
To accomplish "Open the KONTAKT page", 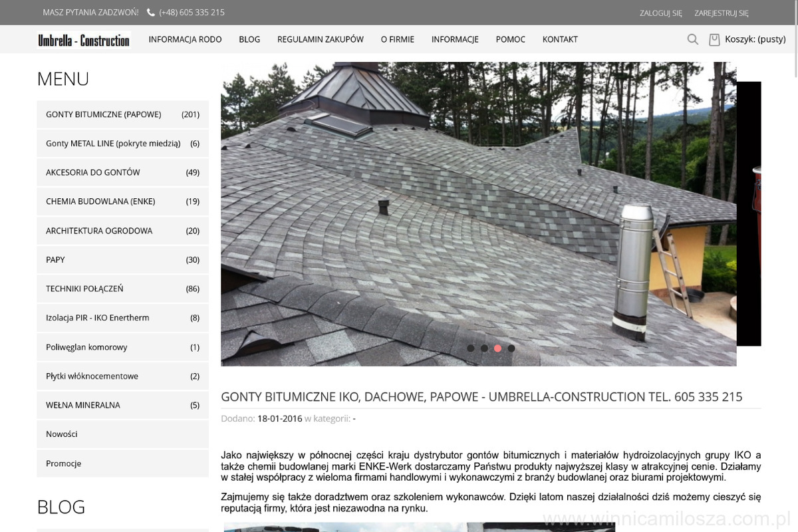I will 560,39.
